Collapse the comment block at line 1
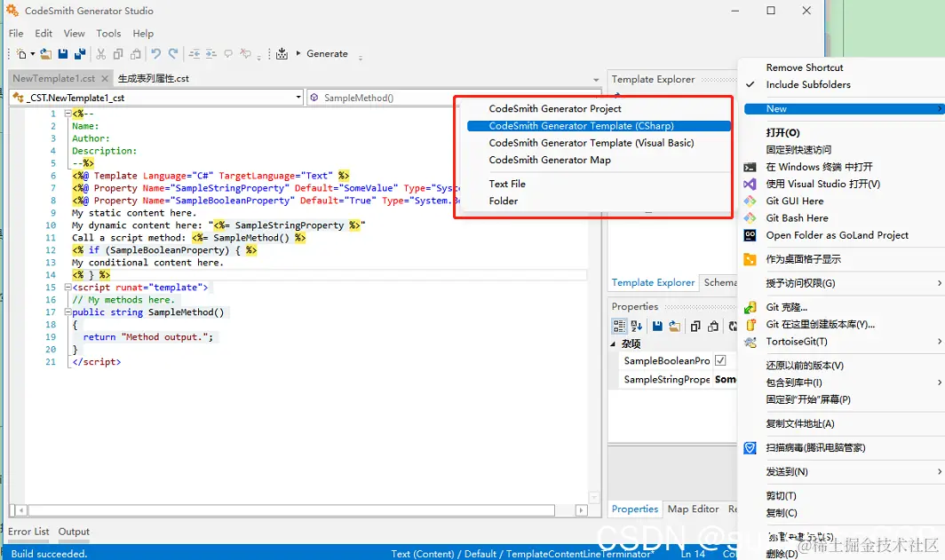Viewport: 945px width, 560px height. click(67, 114)
